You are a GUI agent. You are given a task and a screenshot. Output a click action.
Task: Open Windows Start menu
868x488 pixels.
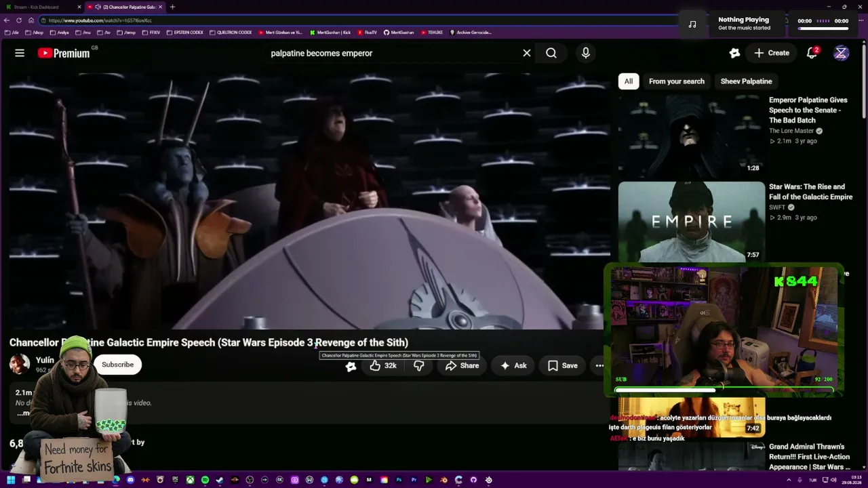pyautogui.click(x=11, y=480)
